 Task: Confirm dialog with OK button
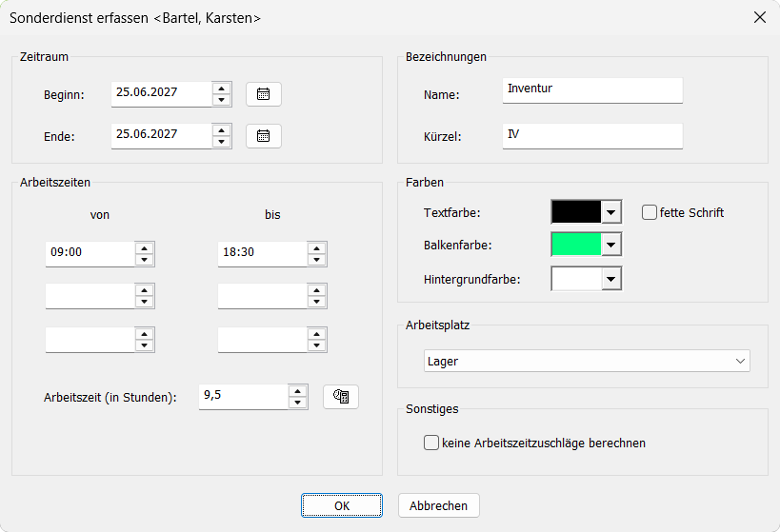coord(342,505)
